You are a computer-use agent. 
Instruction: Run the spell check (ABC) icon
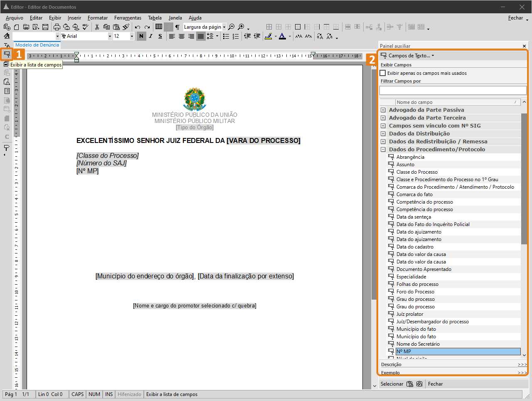pos(85,27)
